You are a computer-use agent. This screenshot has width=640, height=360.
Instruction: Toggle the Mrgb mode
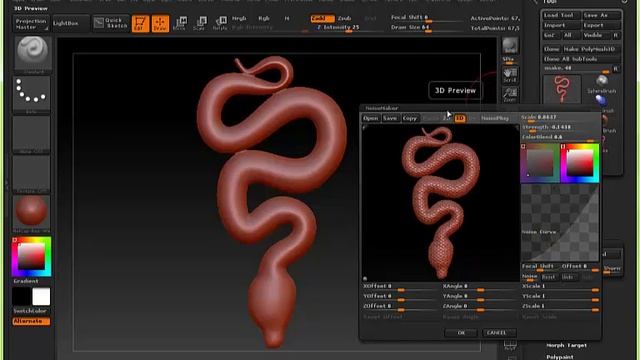point(239,19)
